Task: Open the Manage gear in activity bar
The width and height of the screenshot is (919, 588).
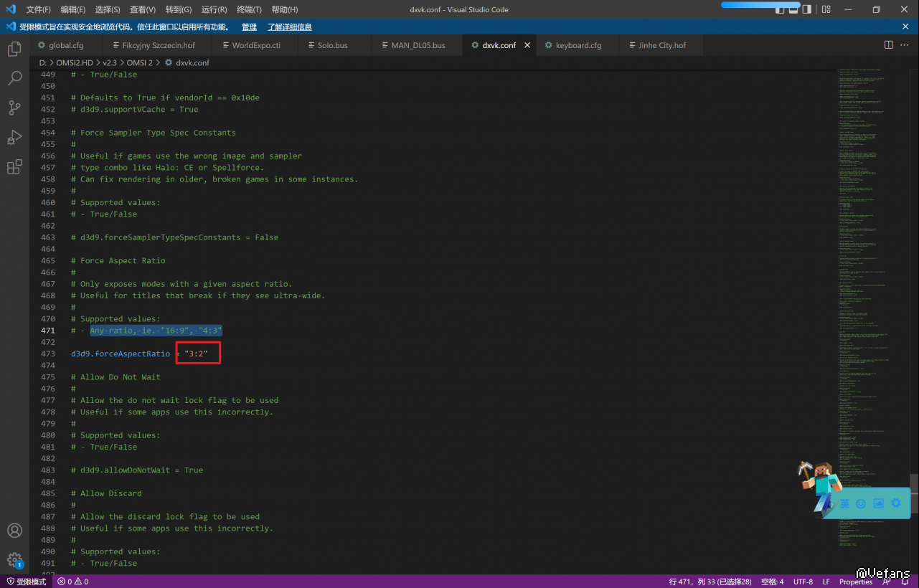Action: pyautogui.click(x=14, y=559)
